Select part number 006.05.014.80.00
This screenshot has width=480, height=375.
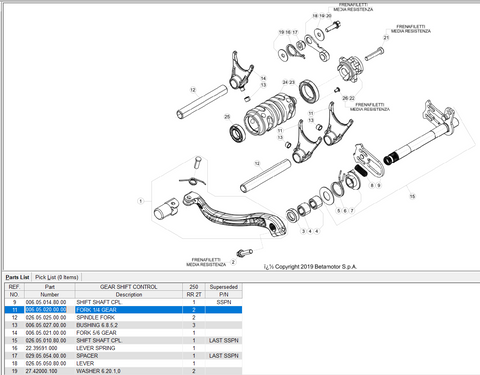coord(46,302)
